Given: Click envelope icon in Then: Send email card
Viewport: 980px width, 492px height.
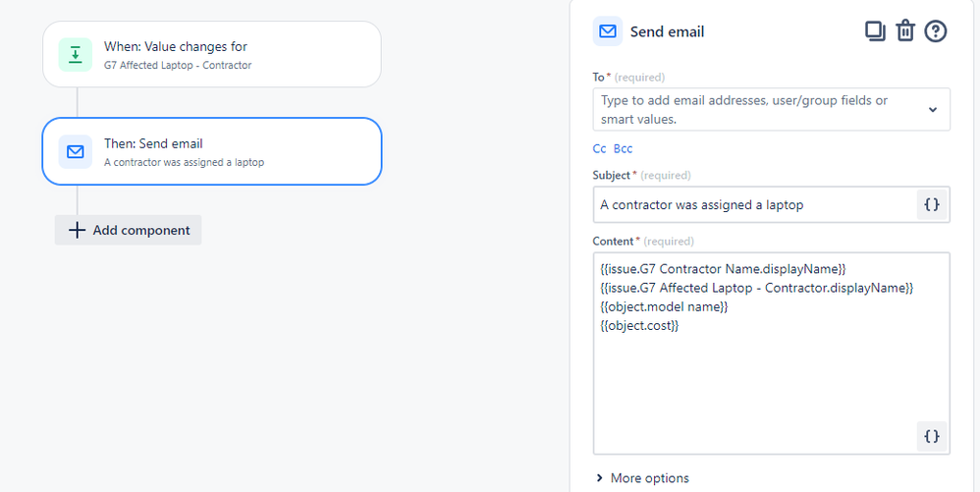Looking at the screenshot, I should [x=76, y=151].
